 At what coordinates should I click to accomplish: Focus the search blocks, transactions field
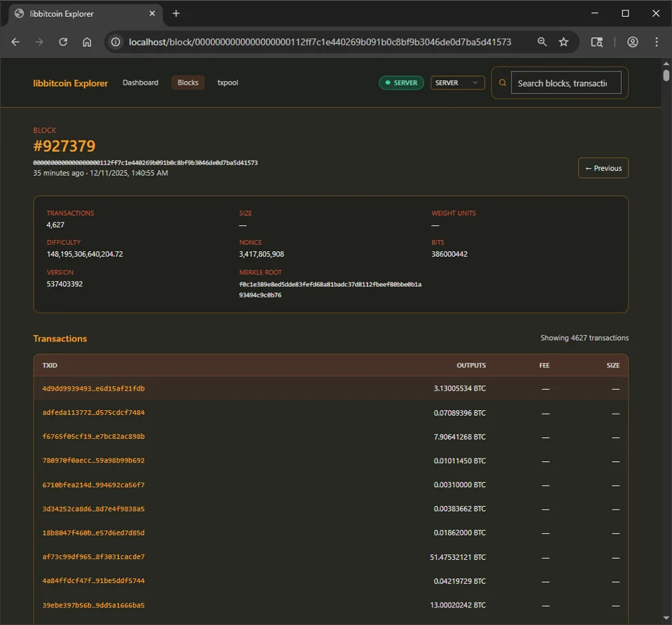pyautogui.click(x=566, y=83)
